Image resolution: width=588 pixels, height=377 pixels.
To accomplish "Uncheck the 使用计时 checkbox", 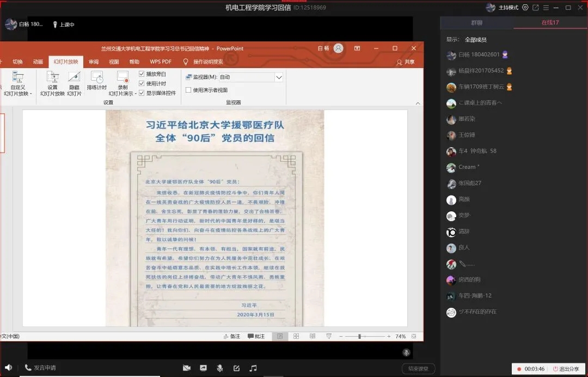I will coord(142,83).
